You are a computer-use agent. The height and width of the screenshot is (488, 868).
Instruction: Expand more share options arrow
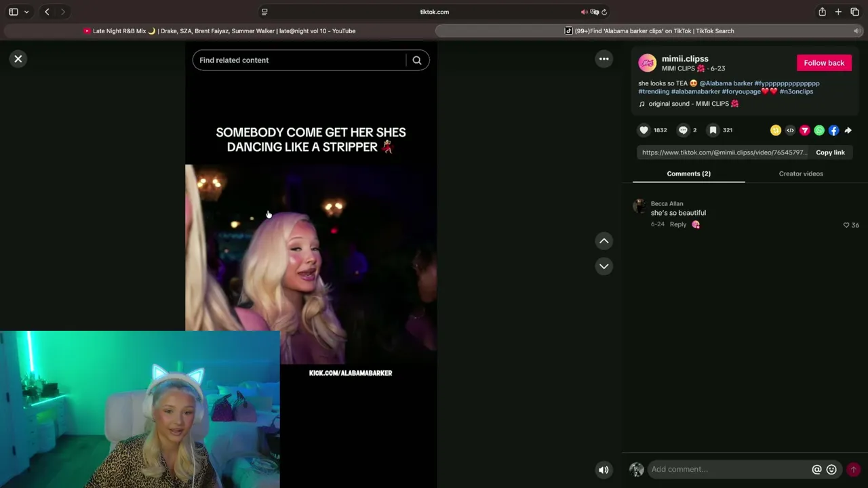(848, 130)
